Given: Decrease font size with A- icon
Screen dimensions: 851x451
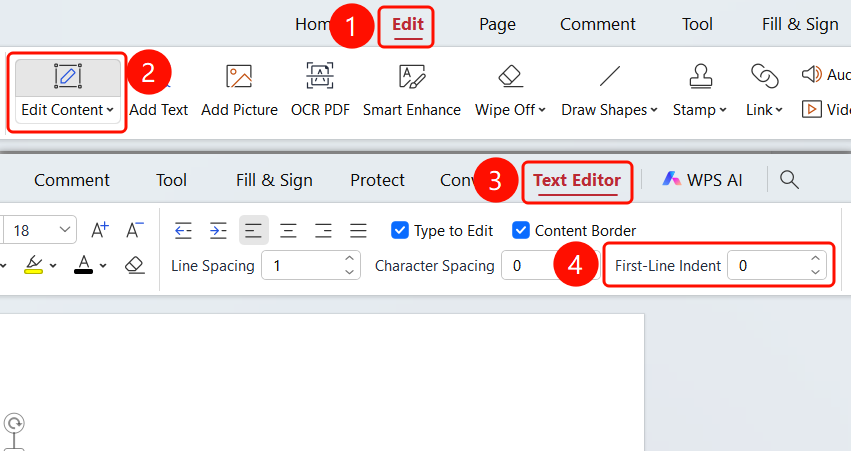Looking at the screenshot, I should click(135, 230).
